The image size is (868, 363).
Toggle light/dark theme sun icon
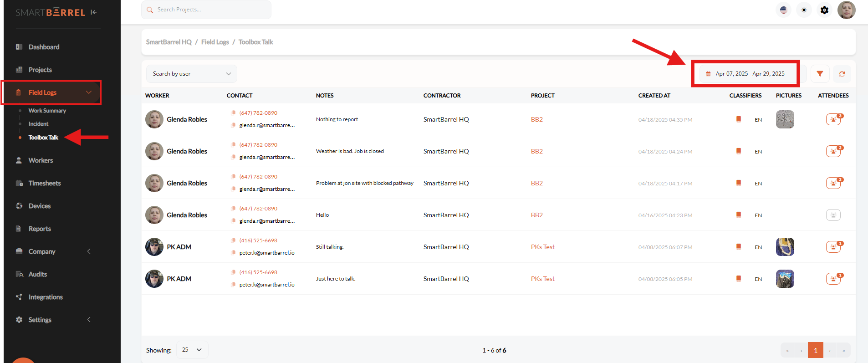(x=804, y=10)
